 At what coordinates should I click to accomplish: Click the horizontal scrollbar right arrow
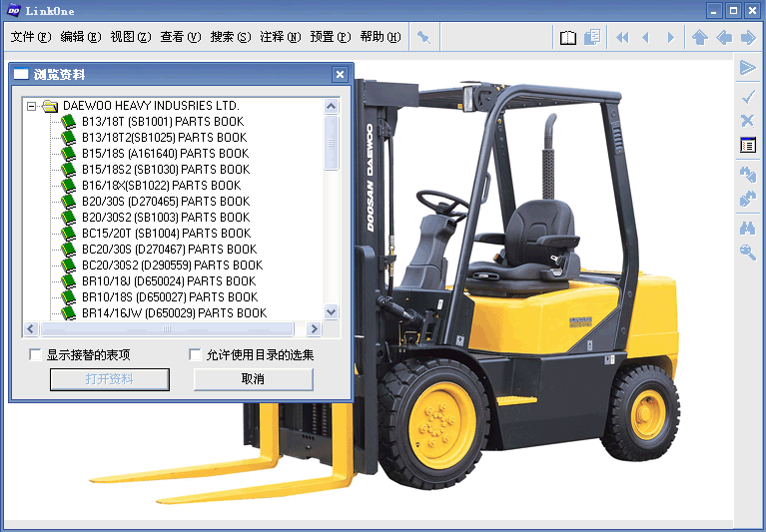[315, 328]
